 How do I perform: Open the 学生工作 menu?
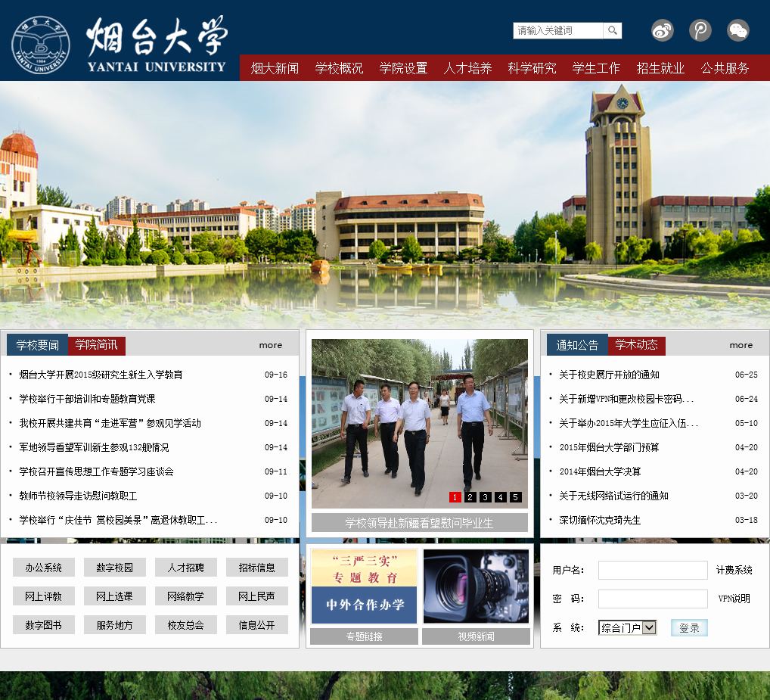[x=596, y=68]
